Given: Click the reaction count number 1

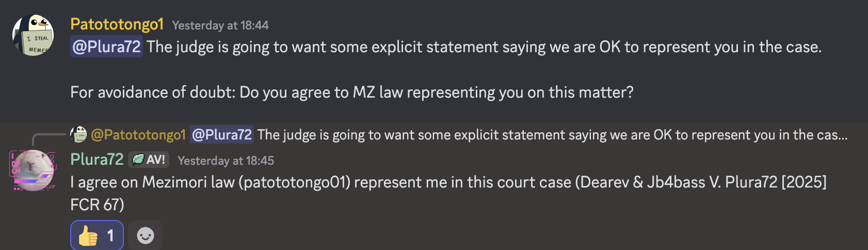Looking at the screenshot, I should 110,236.
